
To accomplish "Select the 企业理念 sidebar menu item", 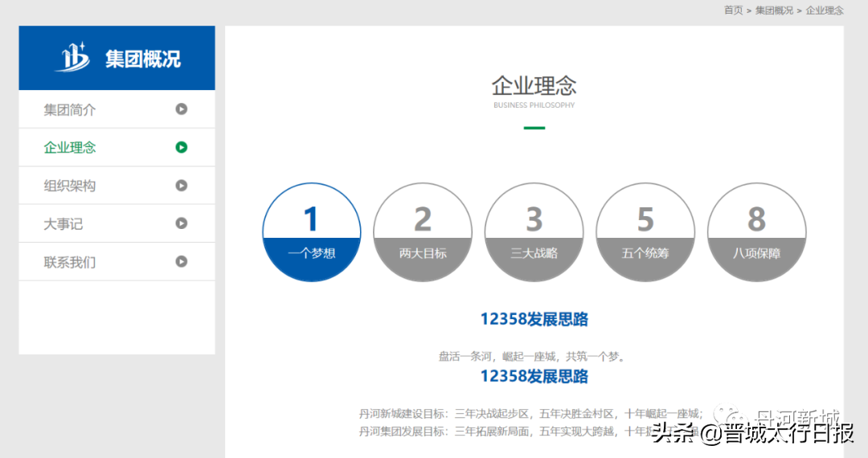I will (x=117, y=148).
